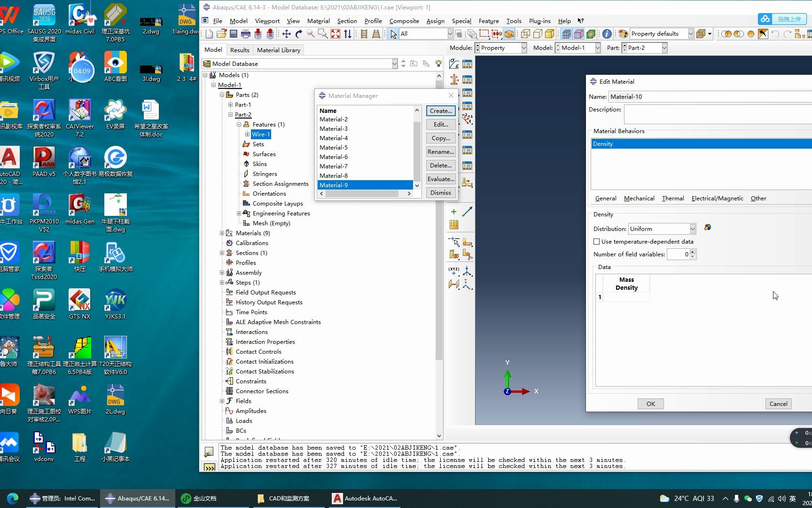Screen dimensions: 812x508
Task: Check Use temperature-dependent data
Action: tap(597, 242)
